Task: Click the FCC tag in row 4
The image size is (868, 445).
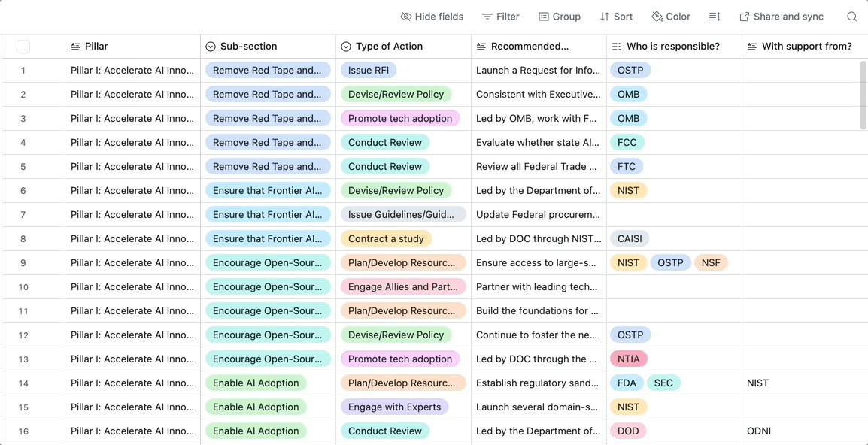Action: click(627, 142)
